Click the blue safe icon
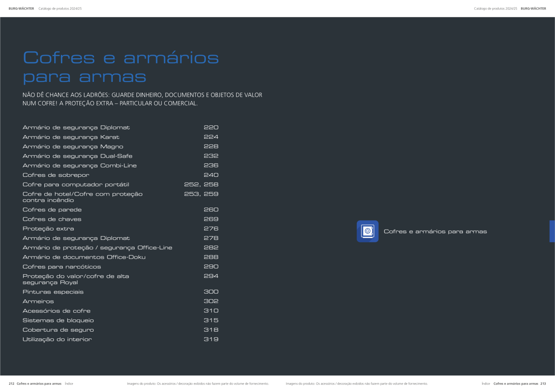Image resolution: width=555 pixels, height=392 pixels. [x=367, y=231]
